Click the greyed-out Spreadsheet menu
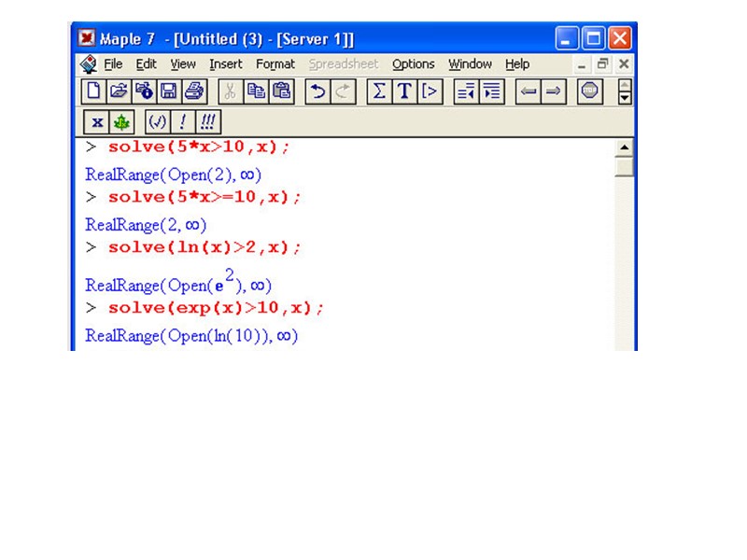Image resolution: width=747 pixels, height=560 pixels. [344, 63]
